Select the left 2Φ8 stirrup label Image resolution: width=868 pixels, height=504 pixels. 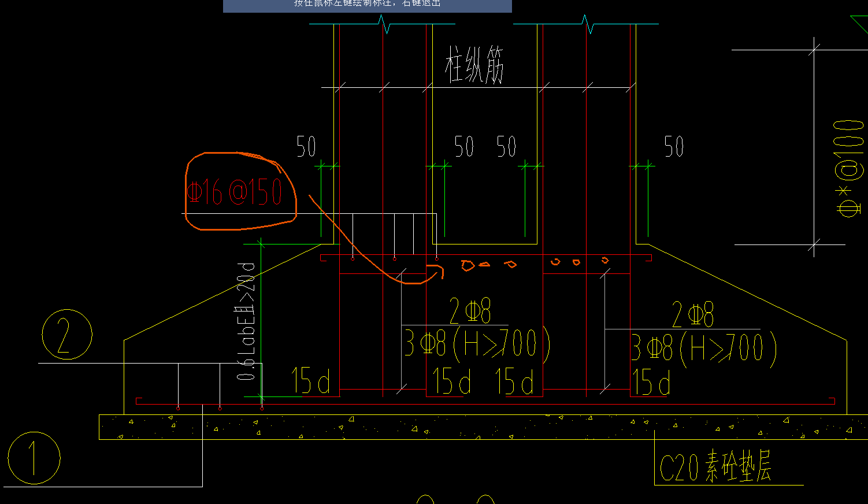[470, 311]
